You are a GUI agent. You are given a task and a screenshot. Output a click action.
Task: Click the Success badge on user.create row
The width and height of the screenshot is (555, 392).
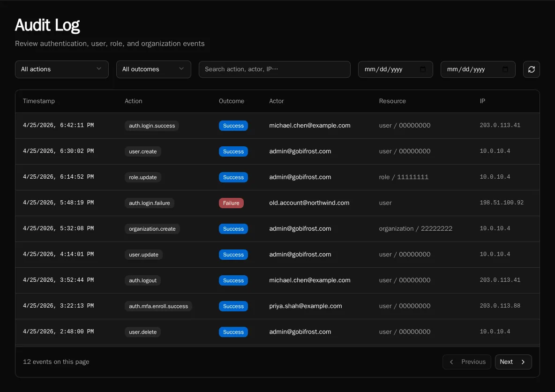pos(233,151)
